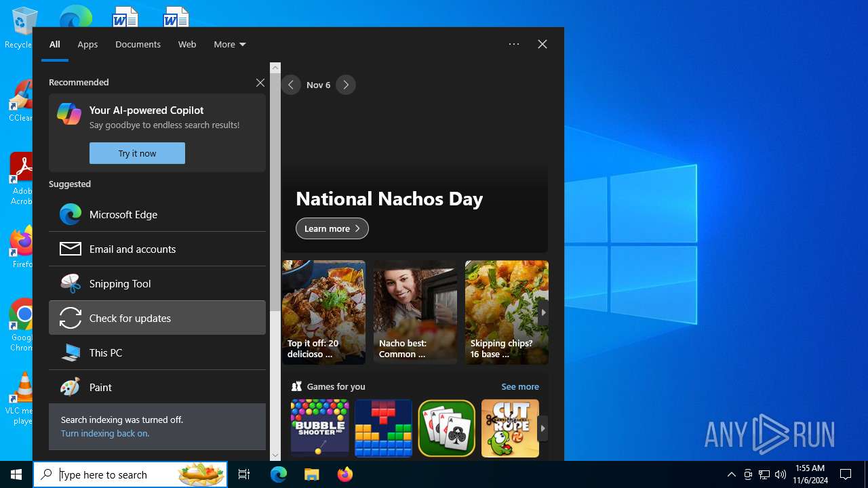The image size is (868, 488).
Task: Switch to the Documents tab
Action: tap(138, 44)
